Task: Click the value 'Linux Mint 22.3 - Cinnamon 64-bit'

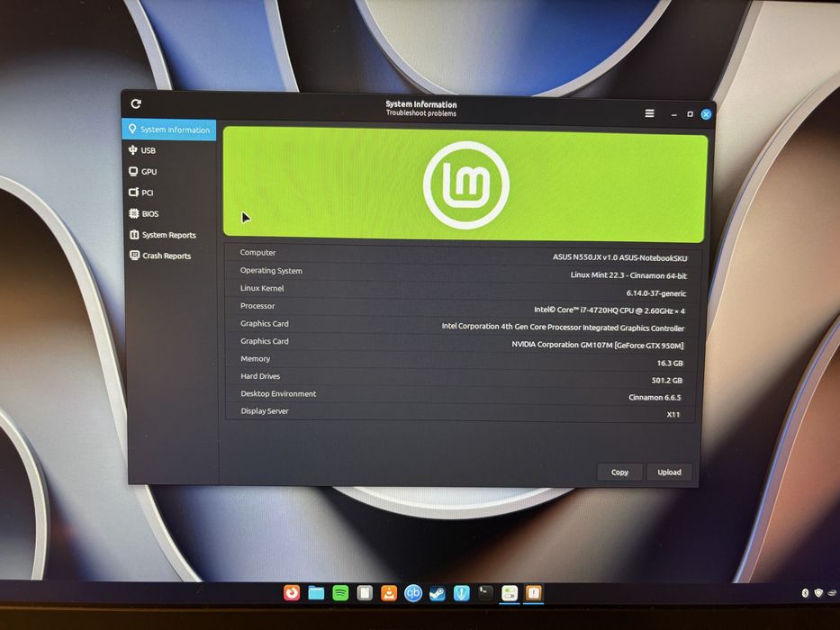Action: click(628, 275)
